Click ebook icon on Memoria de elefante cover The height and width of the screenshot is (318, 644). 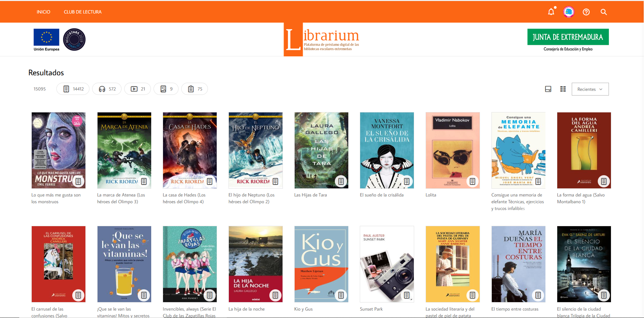538,181
